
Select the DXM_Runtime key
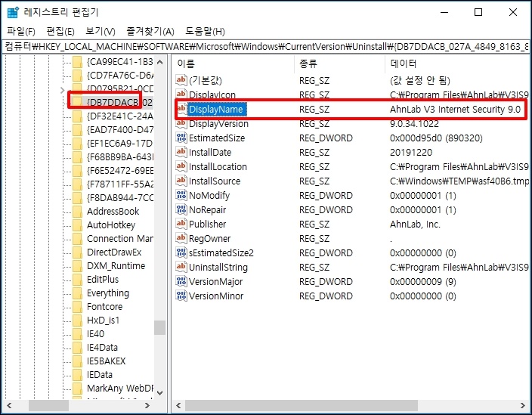pos(116,265)
